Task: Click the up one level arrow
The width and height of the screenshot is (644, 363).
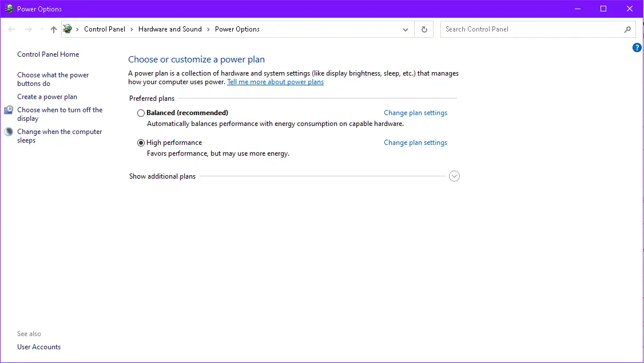Action: tap(53, 29)
